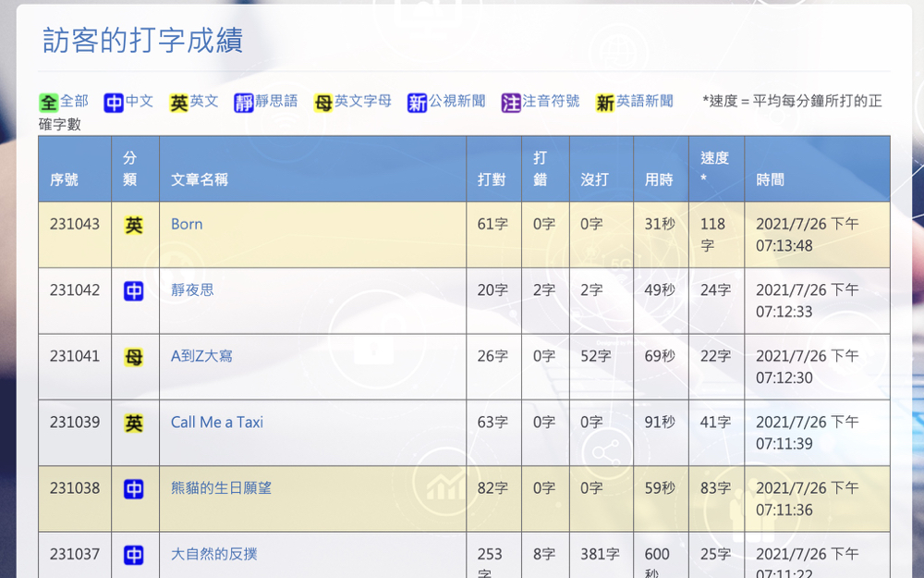Open the 熊貓的生日願望 article link
Screen dimensions: 924x578
click(221, 488)
